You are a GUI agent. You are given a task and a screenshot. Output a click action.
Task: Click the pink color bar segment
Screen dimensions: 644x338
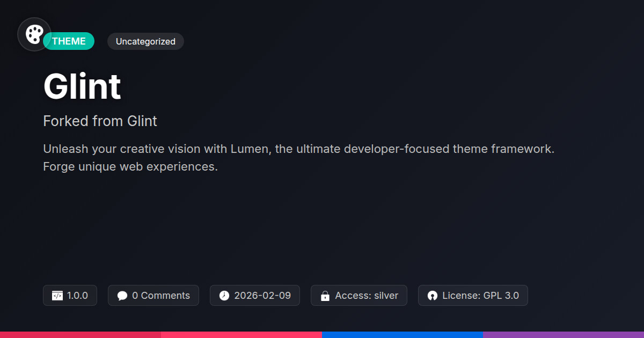point(241,334)
